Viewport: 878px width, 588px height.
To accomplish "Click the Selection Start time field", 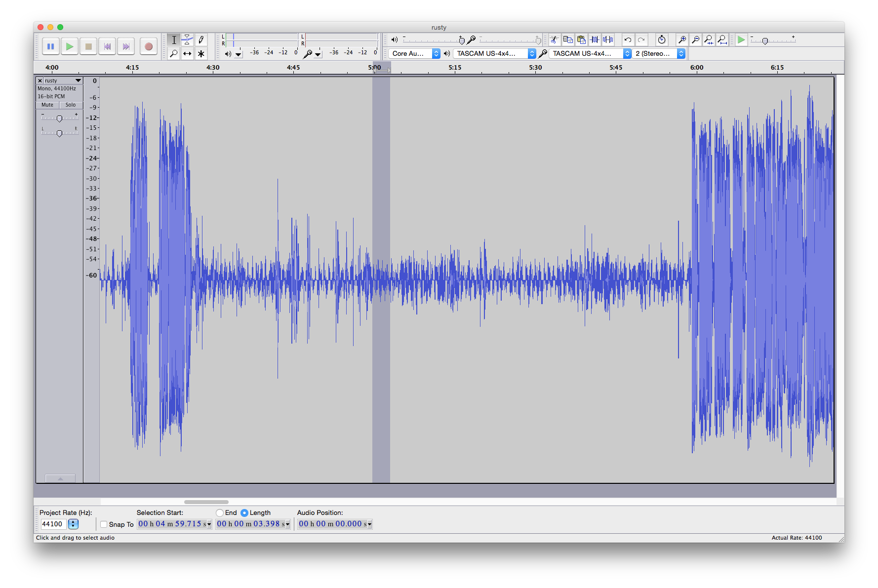I will pyautogui.click(x=172, y=524).
